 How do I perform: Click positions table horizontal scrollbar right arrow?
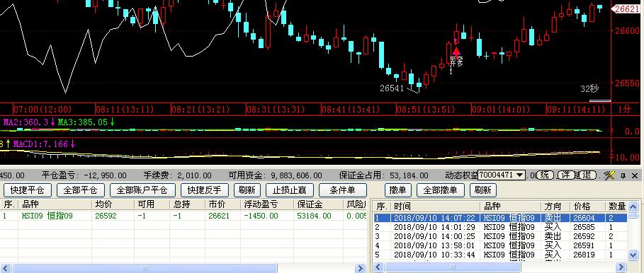click(x=360, y=269)
